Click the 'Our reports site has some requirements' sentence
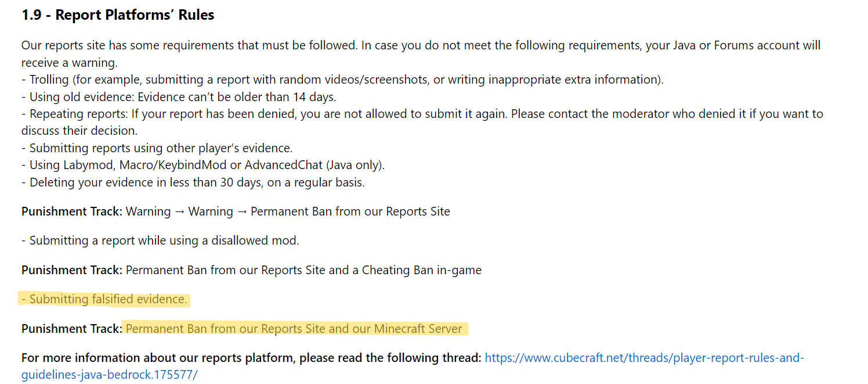868x384 pixels. coord(189,45)
